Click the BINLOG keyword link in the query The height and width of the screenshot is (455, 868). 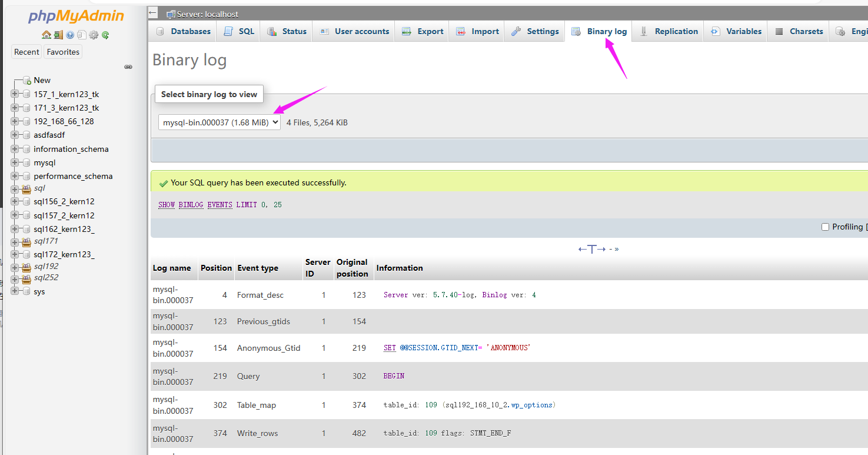(191, 205)
